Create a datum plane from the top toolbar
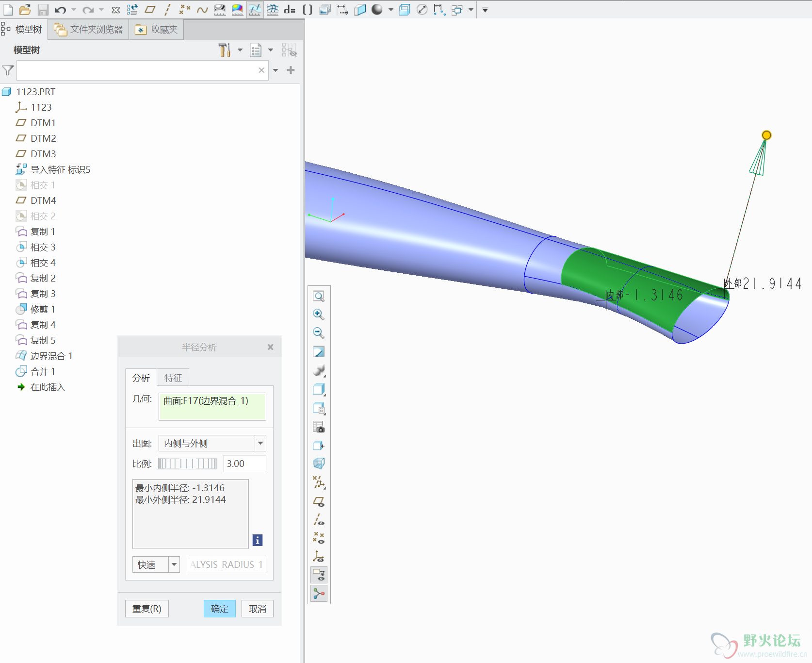Screen dimensions: 812x663 coord(150,9)
